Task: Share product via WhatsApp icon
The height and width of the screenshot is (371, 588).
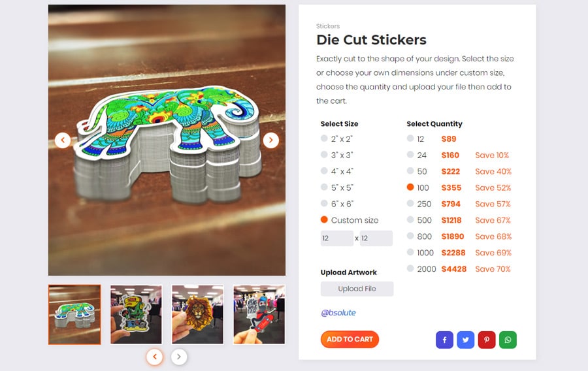Action: pos(508,340)
